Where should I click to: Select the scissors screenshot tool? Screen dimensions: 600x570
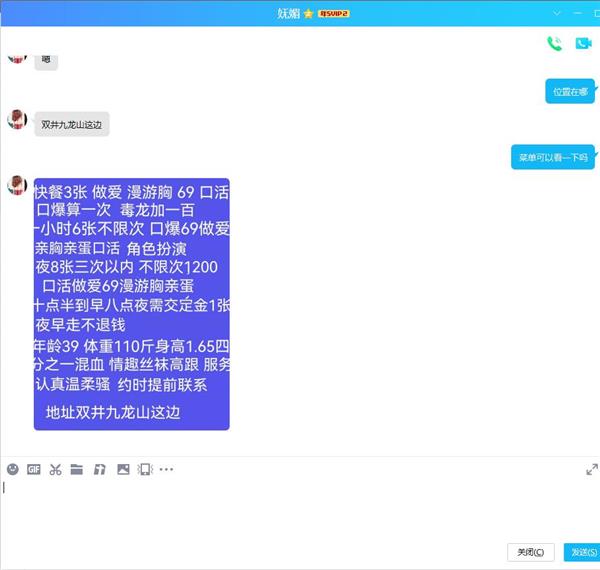click(x=55, y=469)
